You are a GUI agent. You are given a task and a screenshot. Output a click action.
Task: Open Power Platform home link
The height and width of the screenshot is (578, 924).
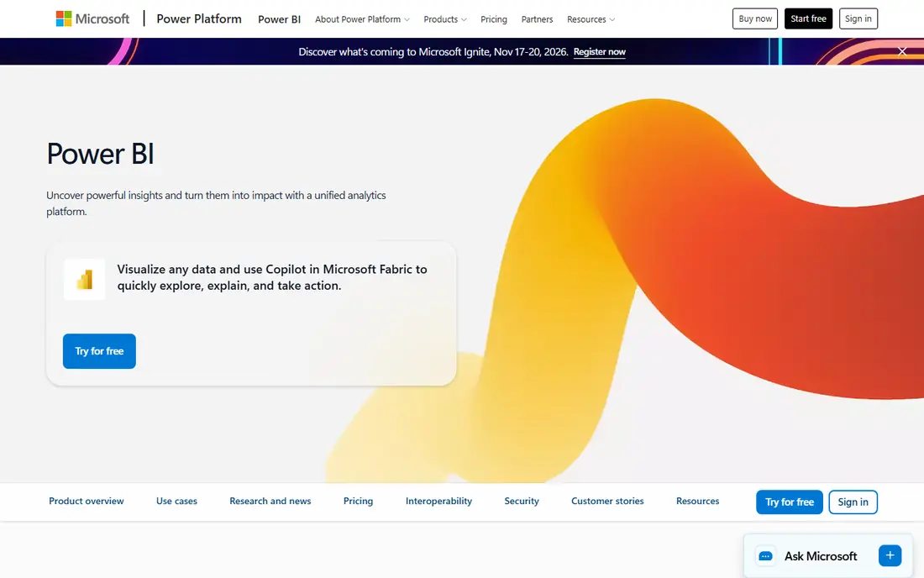click(199, 18)
